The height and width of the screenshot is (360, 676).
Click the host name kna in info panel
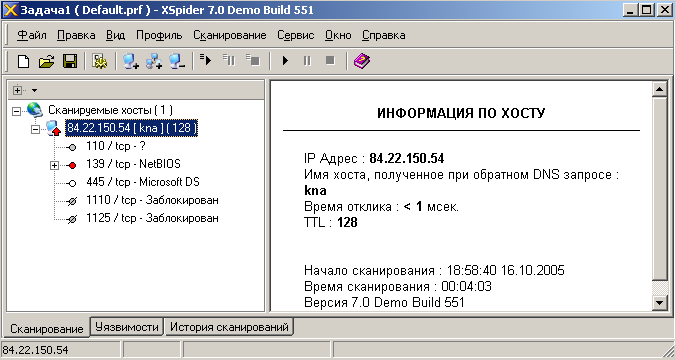coord(315,191)
